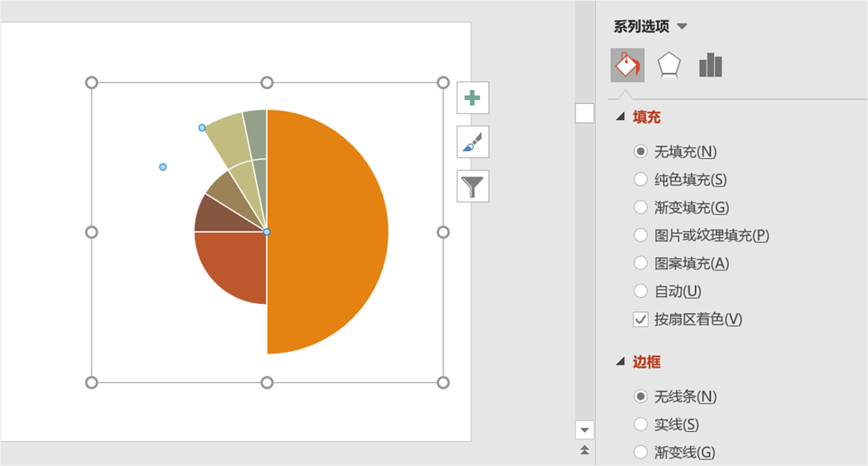This screenshot has height=466, width=868.
Task: Collapse the 边框 section
Action: pos(620,362)
